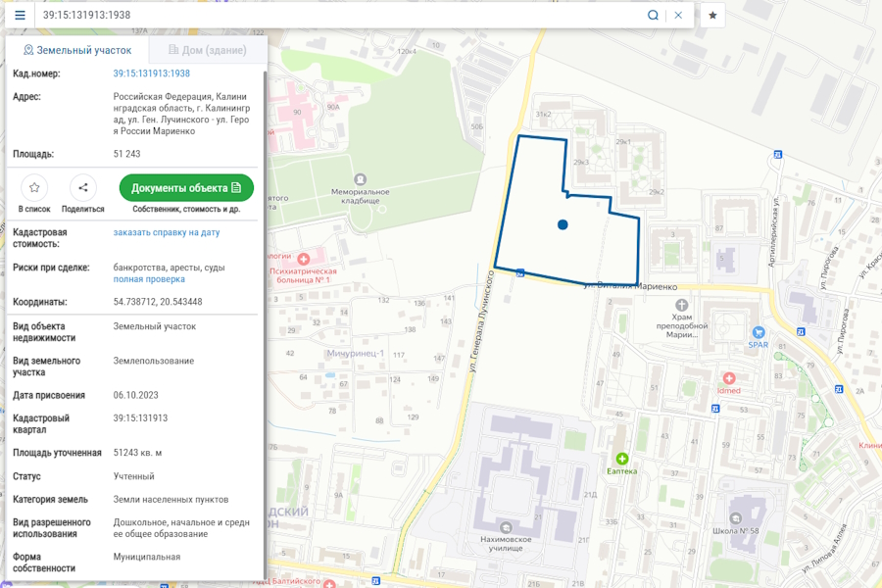Click the blue dot marker inside the parcel
Viewport: 882px width, 588px height.
coord(561,224)
